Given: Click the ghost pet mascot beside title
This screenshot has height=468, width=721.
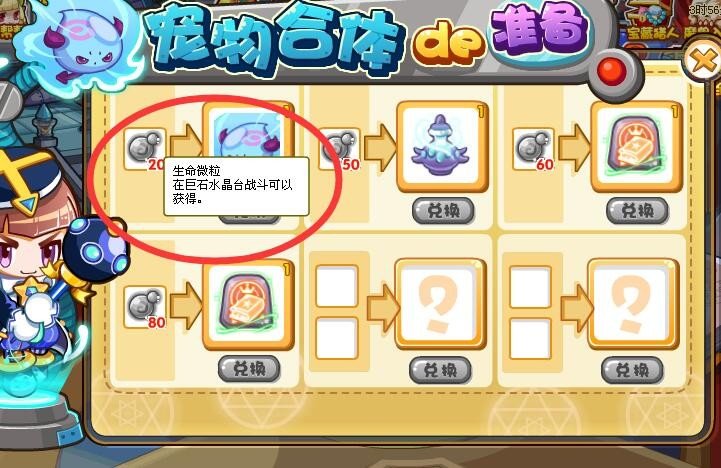Looking at the screenshot, I should coord(80,46).
